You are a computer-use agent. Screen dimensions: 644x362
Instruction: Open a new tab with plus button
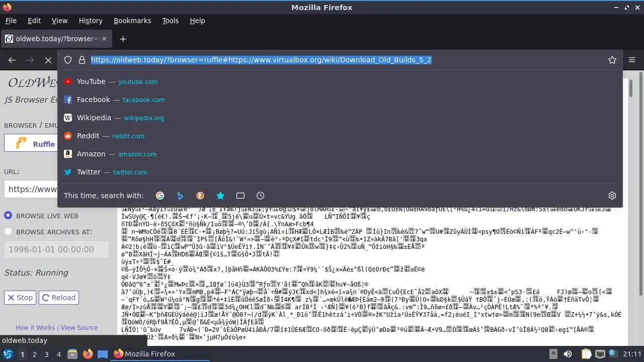[x=123, y=39]
